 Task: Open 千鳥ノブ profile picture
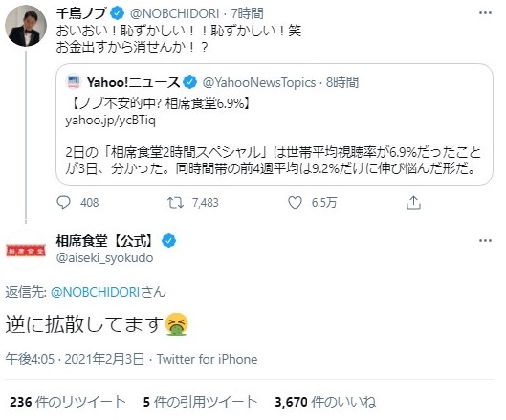coord(26,26)
